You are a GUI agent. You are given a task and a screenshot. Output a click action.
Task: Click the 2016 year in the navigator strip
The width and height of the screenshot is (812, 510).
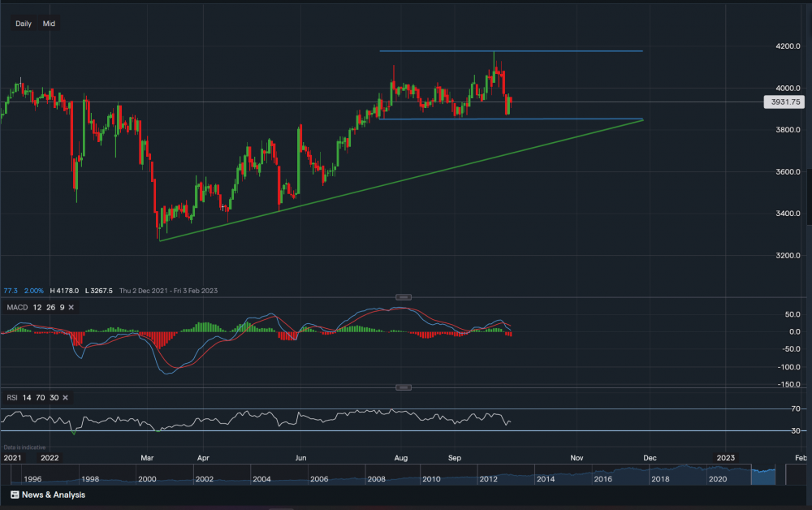tap(603, 480)
